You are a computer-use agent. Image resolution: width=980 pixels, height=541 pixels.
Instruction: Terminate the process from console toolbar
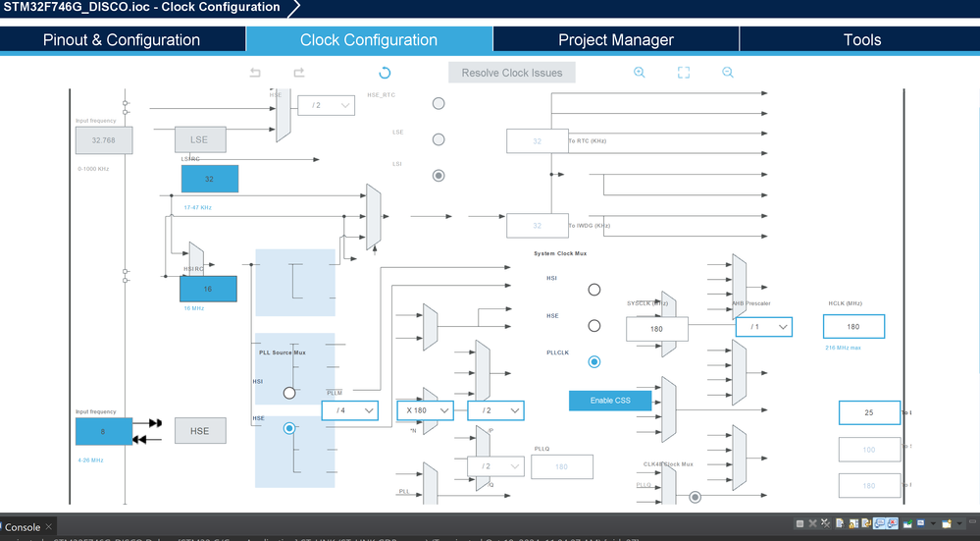pos(800,523)
